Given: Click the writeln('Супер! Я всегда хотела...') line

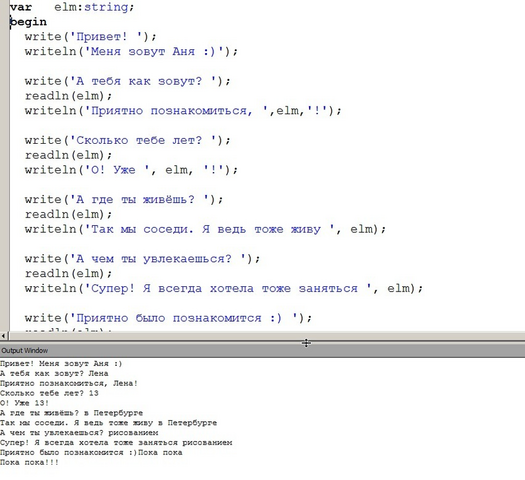Looking at the screenshot, I should (x=224, y=289).
